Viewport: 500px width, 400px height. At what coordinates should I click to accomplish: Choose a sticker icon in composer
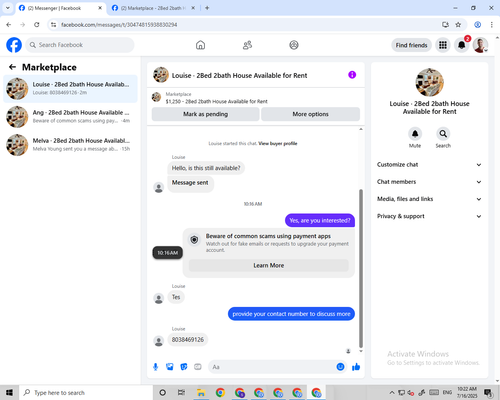coord(184,367)
